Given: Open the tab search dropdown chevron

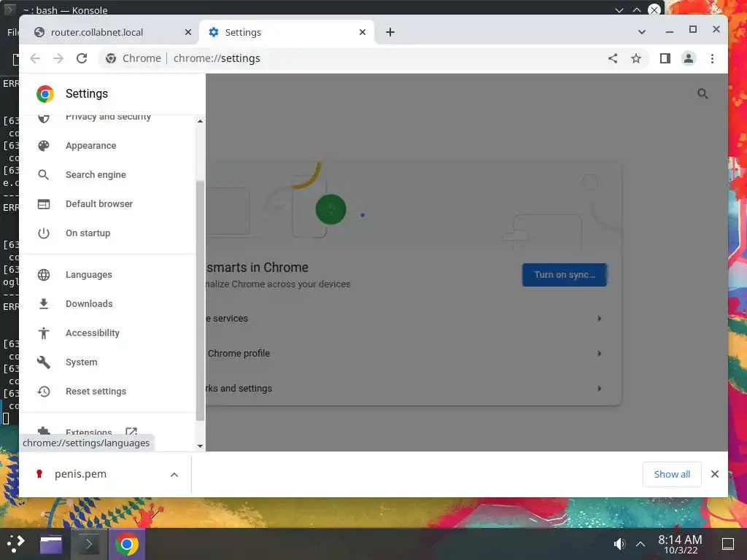Looking at the screenshot, I should tap(642, 32).
